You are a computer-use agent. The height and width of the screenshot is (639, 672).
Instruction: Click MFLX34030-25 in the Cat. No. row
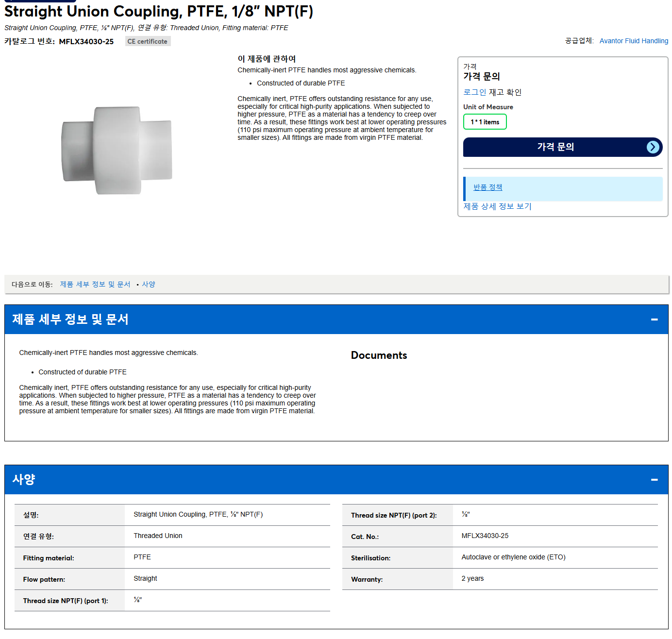(485, 536)
